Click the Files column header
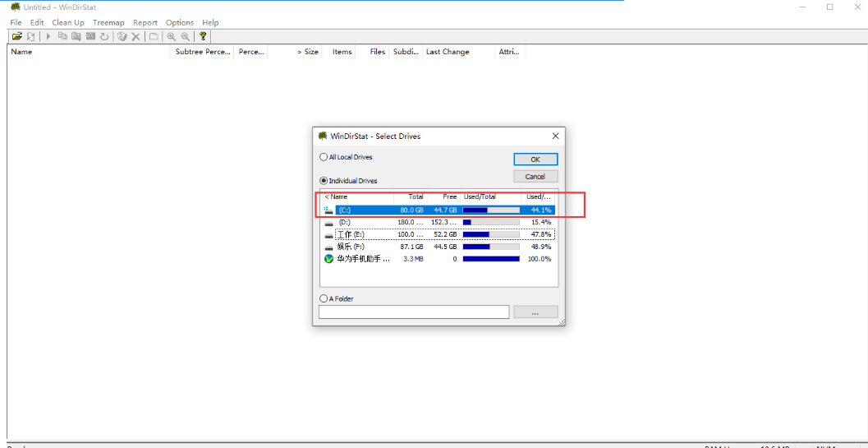The image size is (868, 448). (372, 52)
